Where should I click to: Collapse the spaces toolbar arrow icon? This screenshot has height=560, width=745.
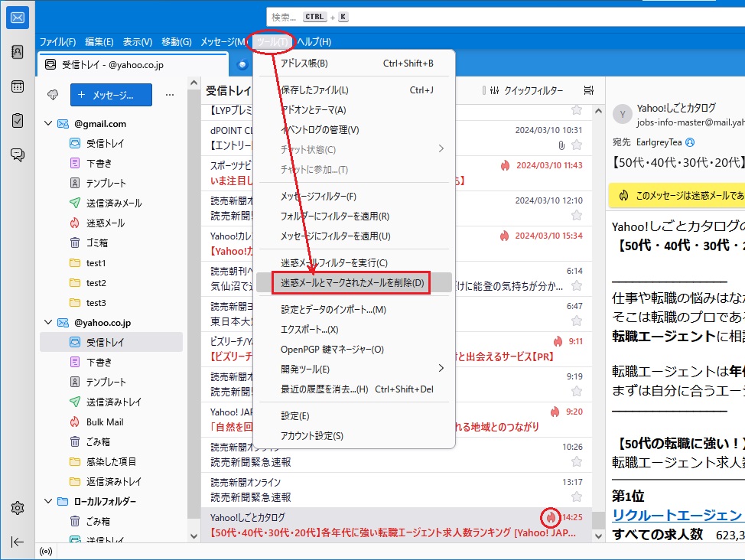pos(18,542)
